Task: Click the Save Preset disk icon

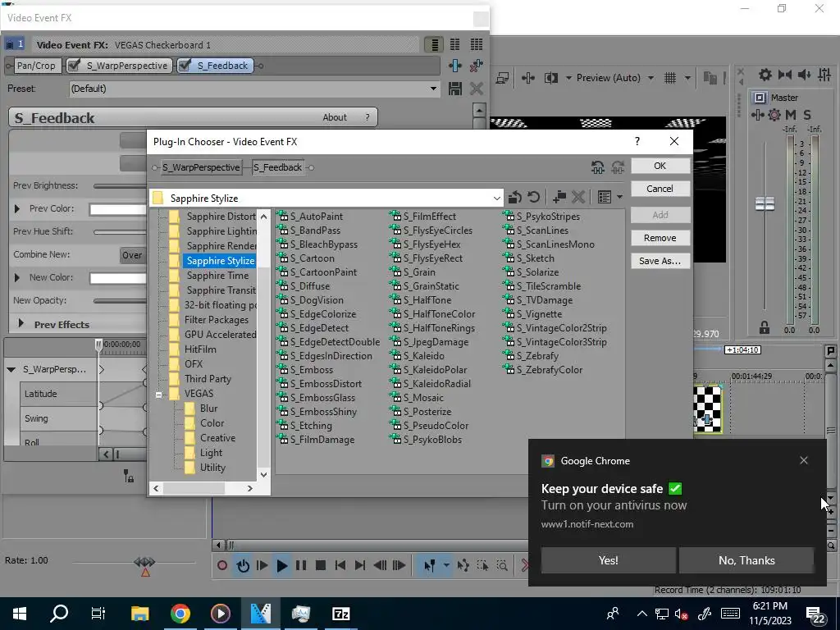Action: tap(454, 89)
